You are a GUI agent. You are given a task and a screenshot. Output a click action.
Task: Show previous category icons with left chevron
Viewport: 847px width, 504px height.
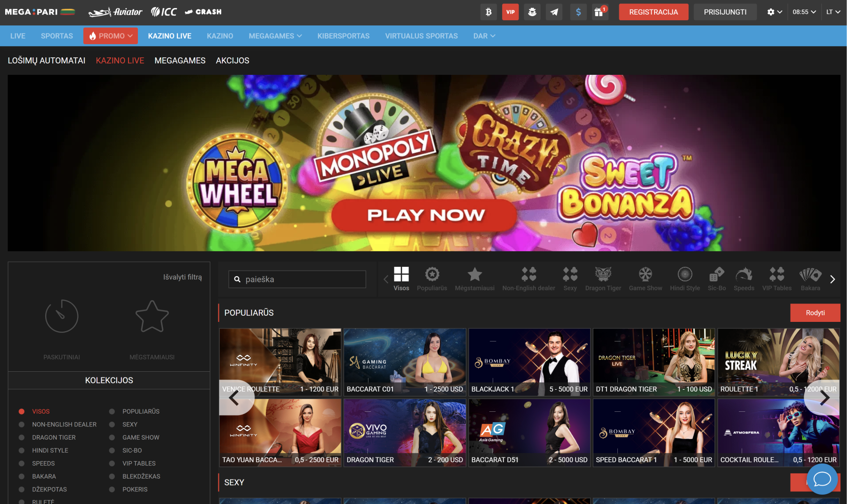pyautogui.click(x=386, y=279)
